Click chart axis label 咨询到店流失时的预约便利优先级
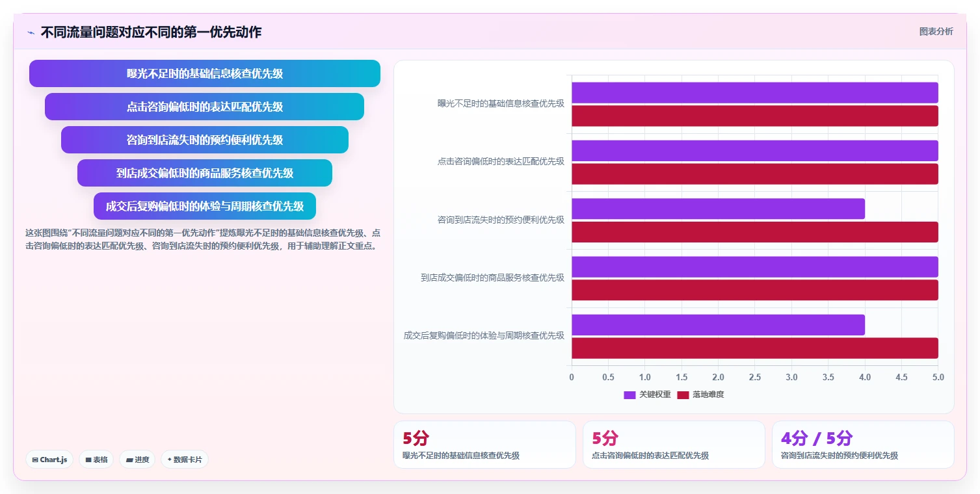980x494 pixels. (501, 220)
